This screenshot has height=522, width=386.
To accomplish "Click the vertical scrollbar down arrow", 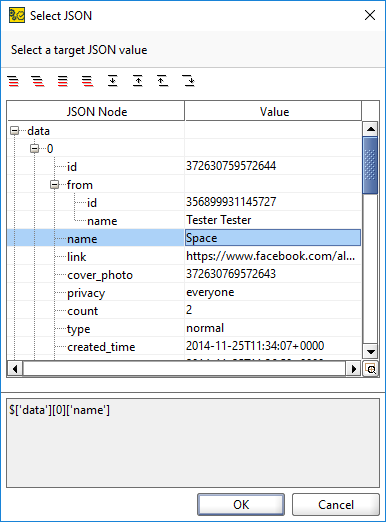I will 371,352.
